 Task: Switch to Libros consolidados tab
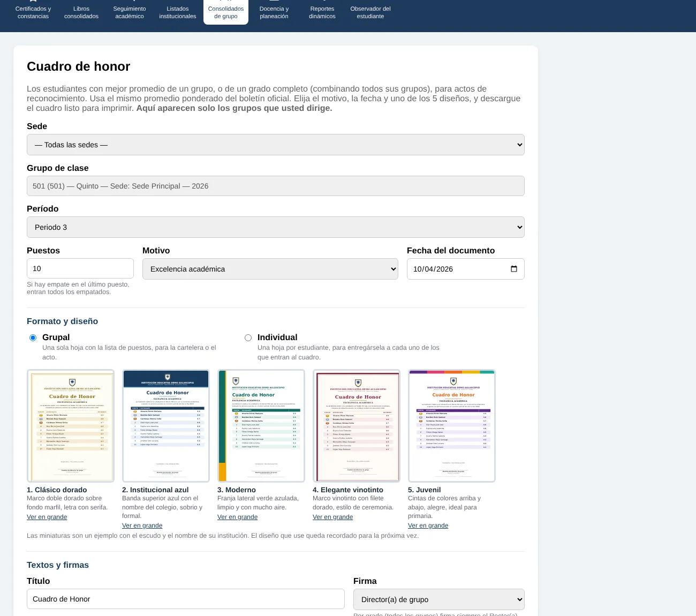click(81, 12)
